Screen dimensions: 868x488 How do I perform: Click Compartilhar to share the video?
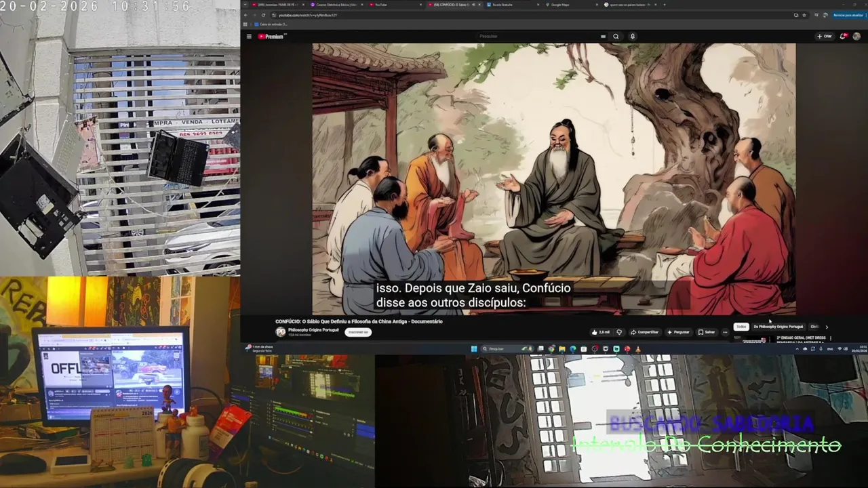point(644,332)
